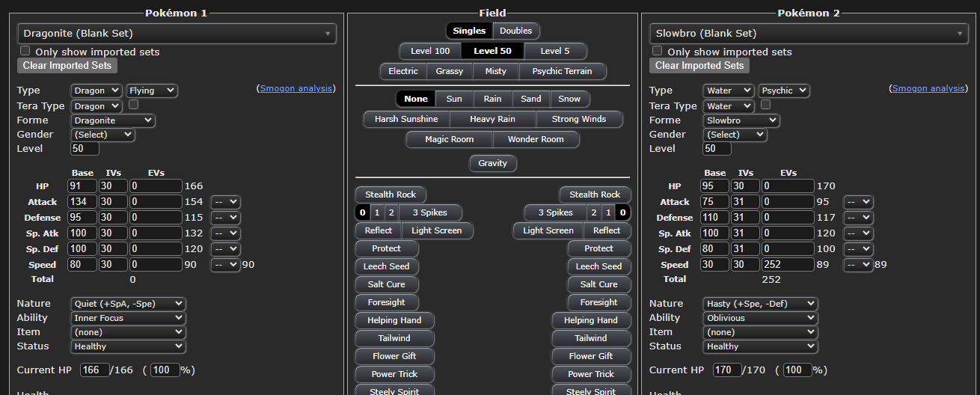Tick Only show imported sets for Pokémon 2
The image size is (980, 395).
[x=658, y=51]
